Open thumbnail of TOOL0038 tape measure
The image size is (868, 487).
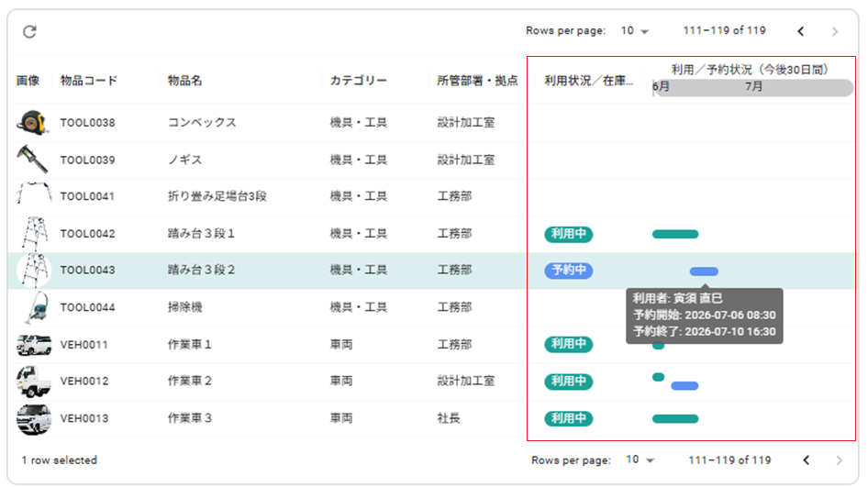[x=33, y=122]
